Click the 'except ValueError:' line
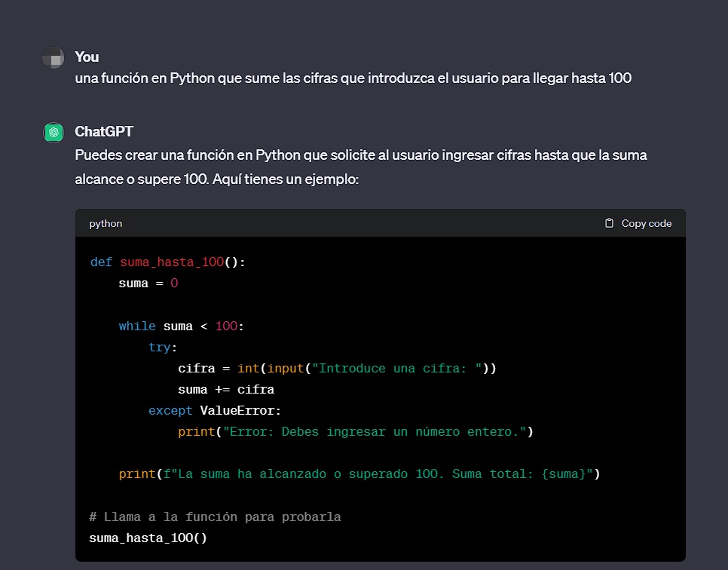This screenshot has width=728, height=570. 215,411
